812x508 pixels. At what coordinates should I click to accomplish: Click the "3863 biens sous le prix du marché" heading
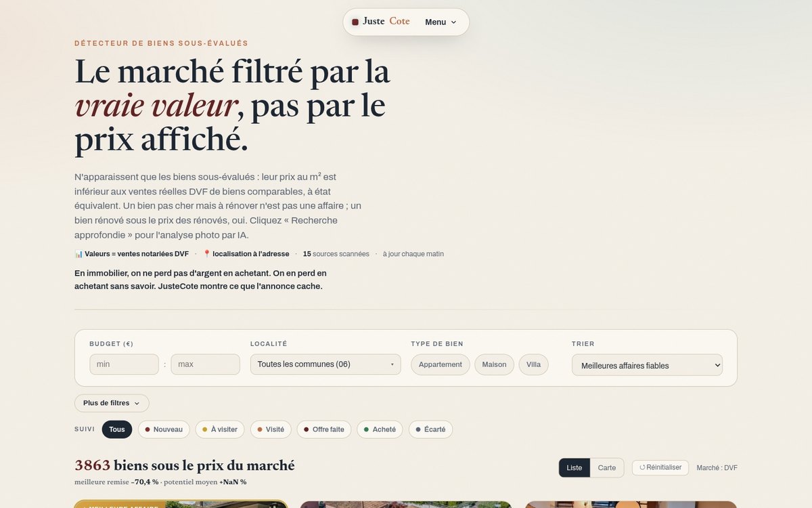(185, 465)
